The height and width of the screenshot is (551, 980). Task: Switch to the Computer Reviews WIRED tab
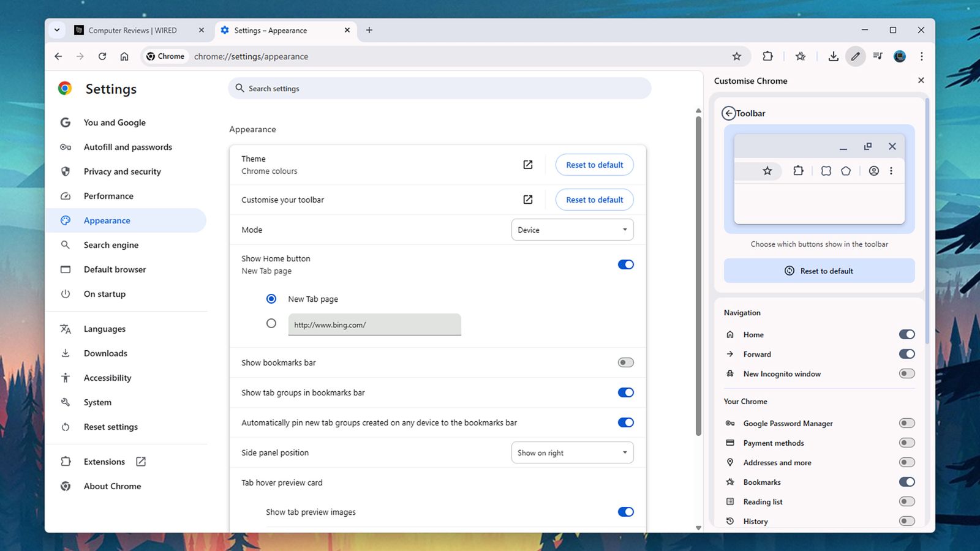coord(132,30)
